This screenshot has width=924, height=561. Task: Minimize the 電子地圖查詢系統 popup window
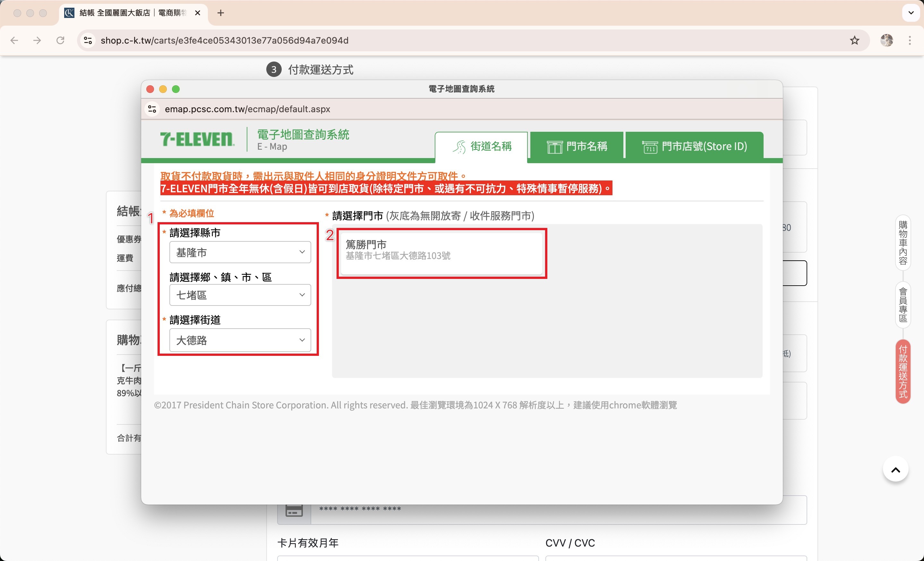point(163,89)
